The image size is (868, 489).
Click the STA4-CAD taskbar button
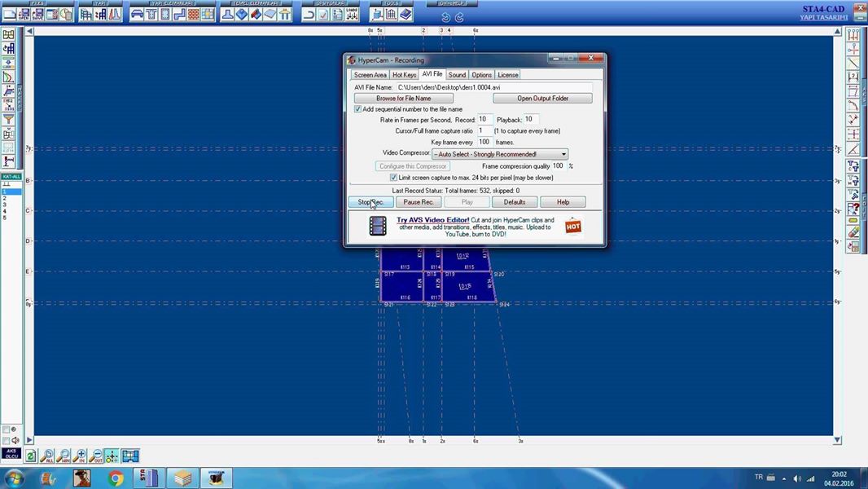click(x=150, y=478)
